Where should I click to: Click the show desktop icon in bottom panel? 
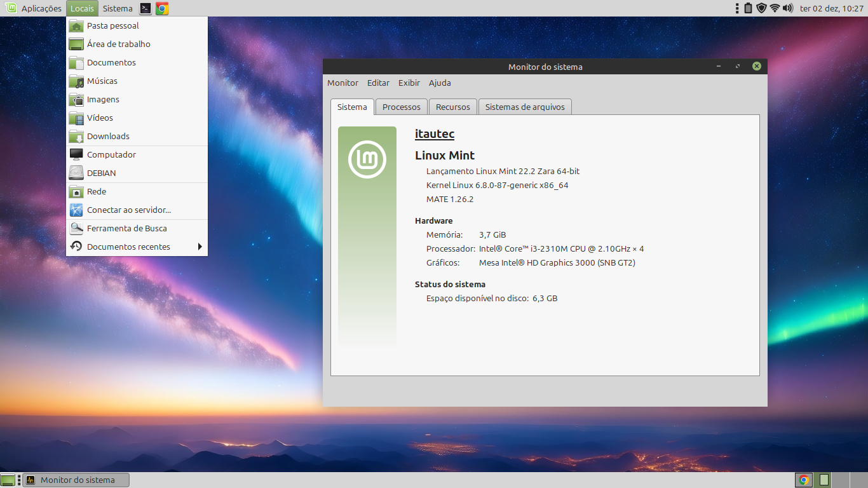[8, 480]
